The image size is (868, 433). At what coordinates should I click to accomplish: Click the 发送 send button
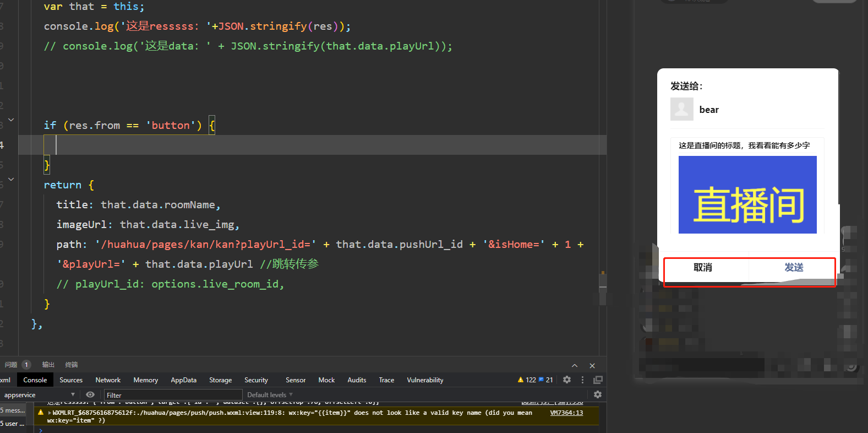pos(794,268)
